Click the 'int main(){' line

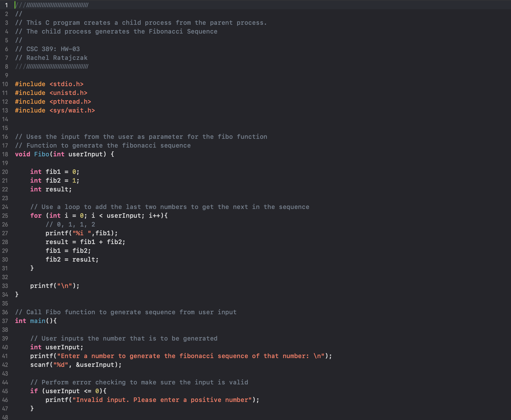coord(36,321)
